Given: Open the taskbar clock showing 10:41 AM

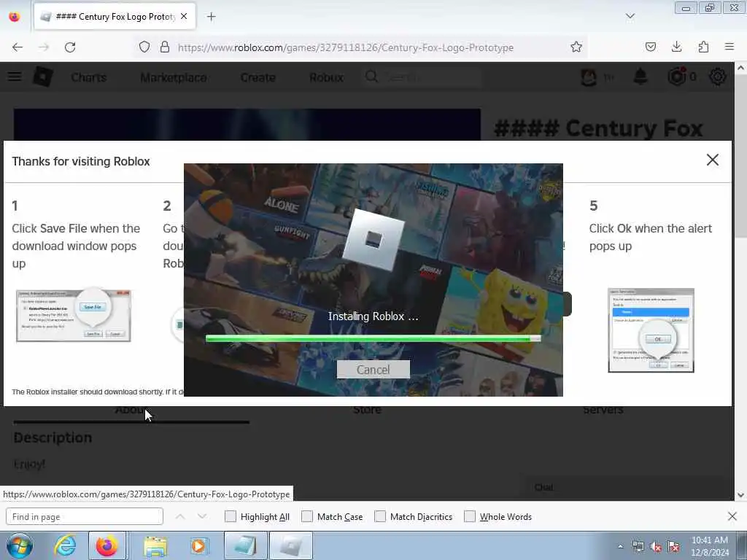Looking at the screenshot, I should click(x=709, y=546).
